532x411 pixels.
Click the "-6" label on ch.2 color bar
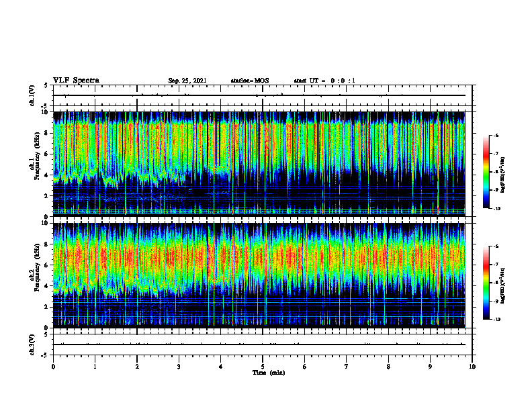(x=496, y=246)
